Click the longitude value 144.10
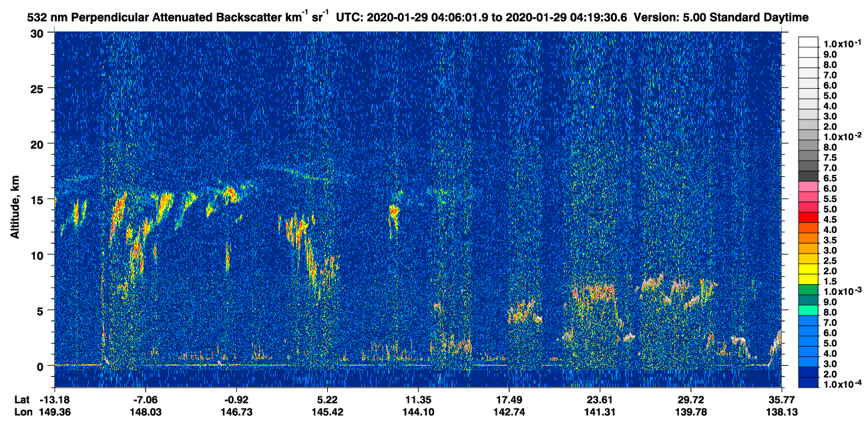The width and height of the screenshot is (868, 445). 418,412
